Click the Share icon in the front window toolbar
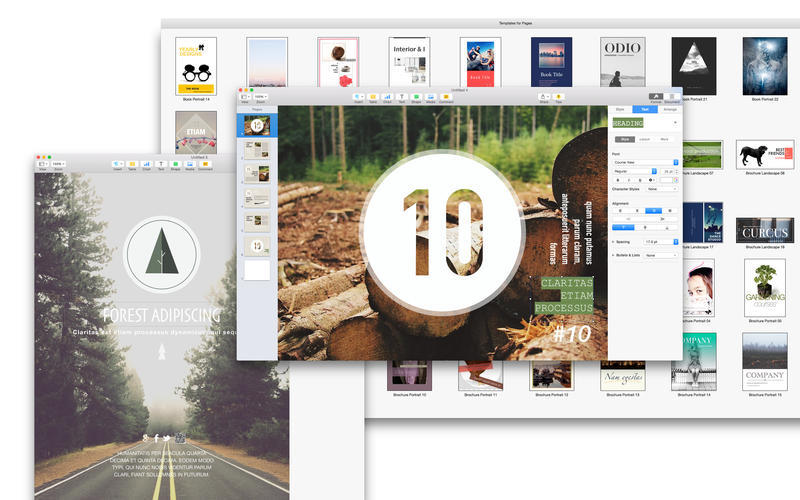This screenshot has width=800, height=500. coord(544,97)
